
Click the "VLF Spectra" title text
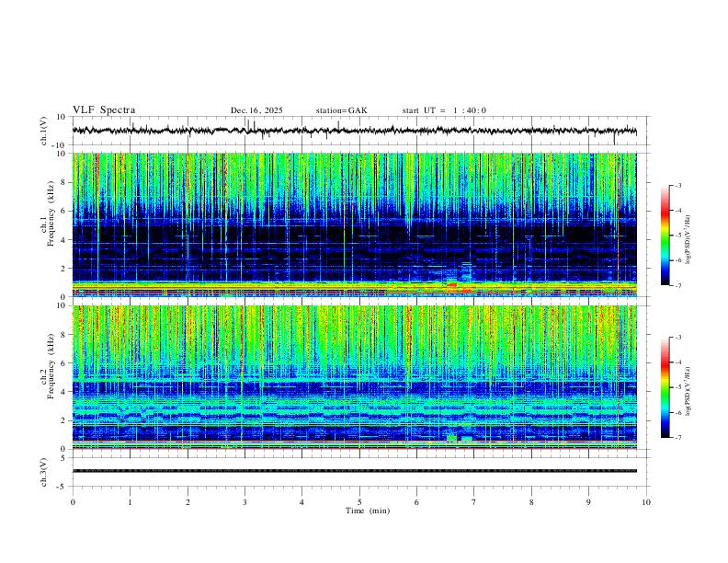(104, 110)
